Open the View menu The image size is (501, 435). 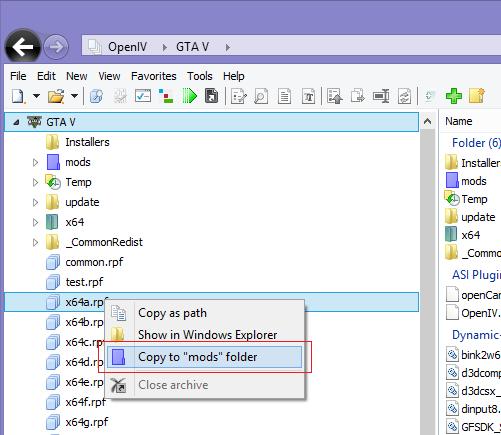(109, 76)
